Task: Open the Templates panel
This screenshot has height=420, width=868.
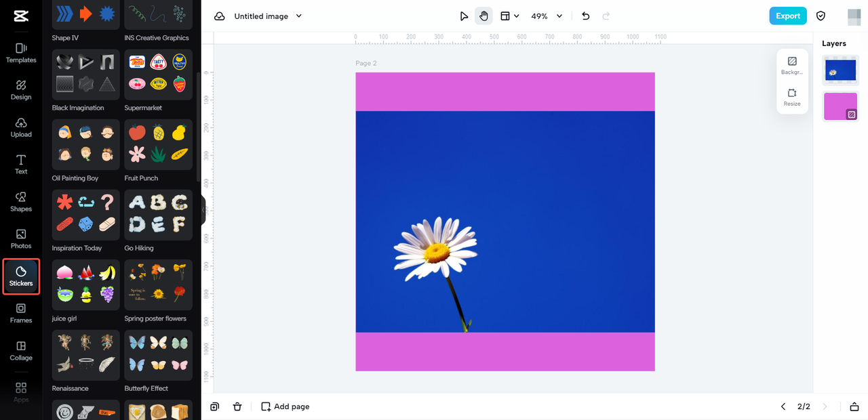Action: pos(21,53)
